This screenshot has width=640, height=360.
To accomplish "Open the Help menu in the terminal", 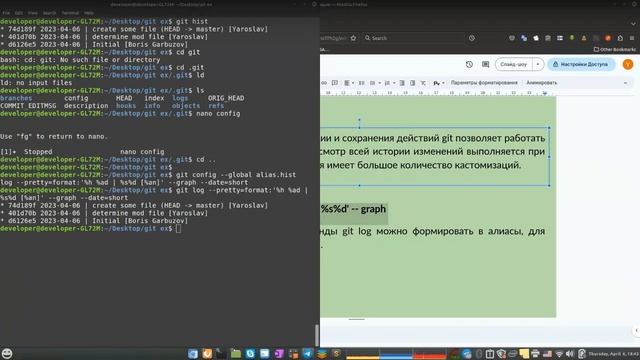I will pyautogui.click(x=88, y=13).
